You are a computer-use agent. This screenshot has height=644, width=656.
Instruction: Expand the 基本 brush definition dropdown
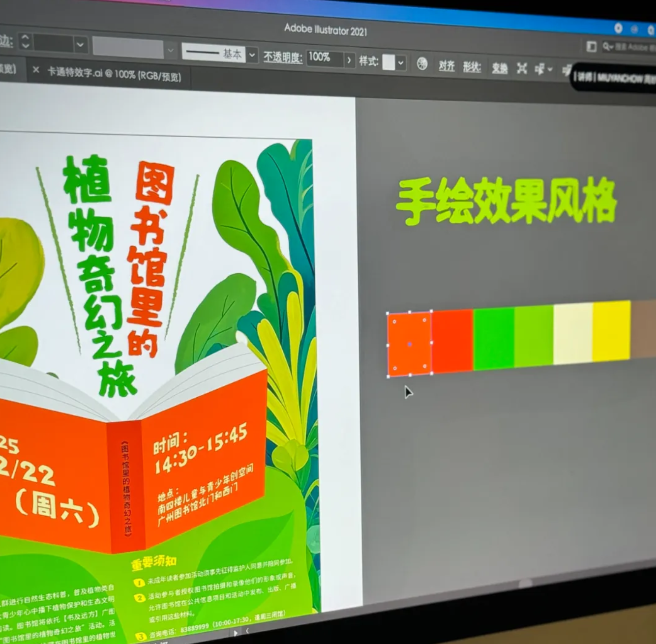pyautogui.click(x=252, y=55)
